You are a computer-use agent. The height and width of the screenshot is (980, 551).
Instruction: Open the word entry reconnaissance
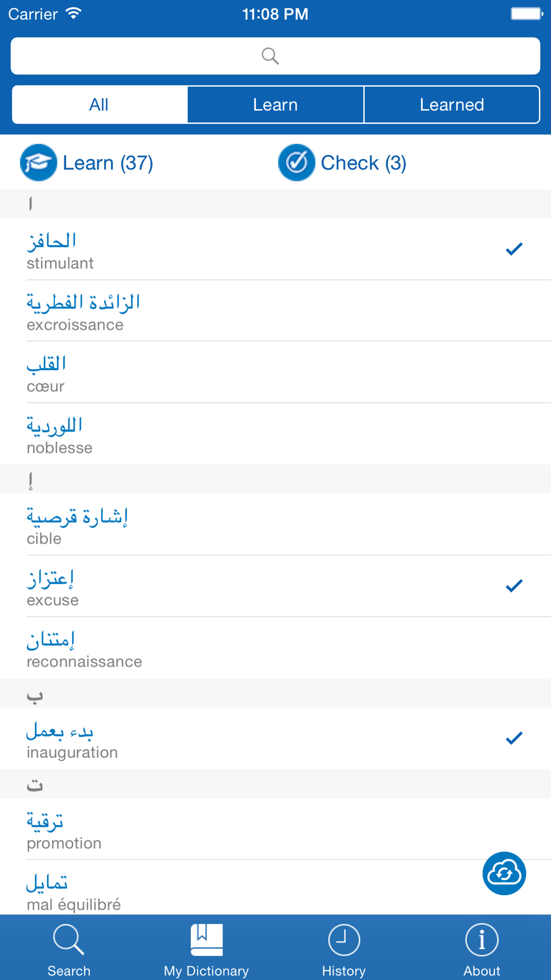275,647
